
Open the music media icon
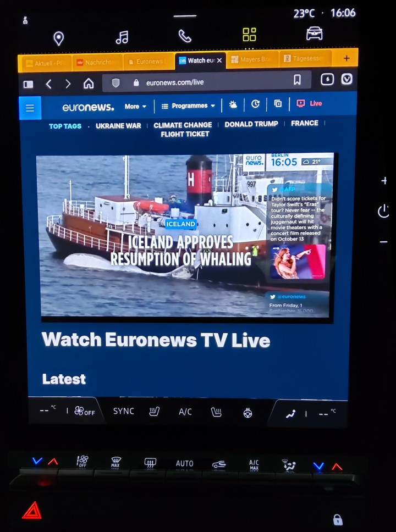(122, 37)
